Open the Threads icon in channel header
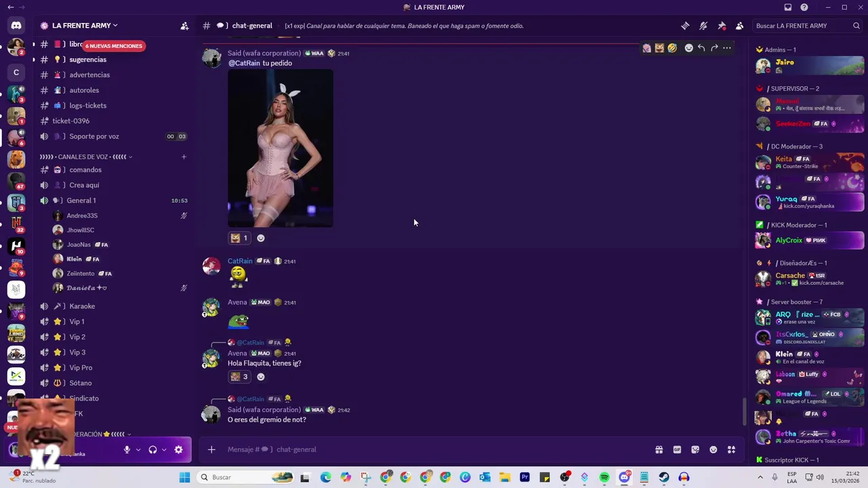868x488 pixels. 685,26
